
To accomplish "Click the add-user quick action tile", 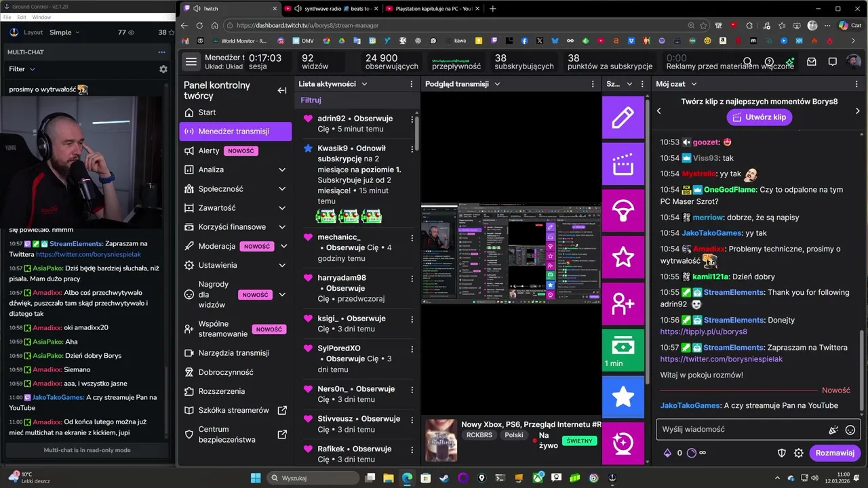I will point(623,304).
